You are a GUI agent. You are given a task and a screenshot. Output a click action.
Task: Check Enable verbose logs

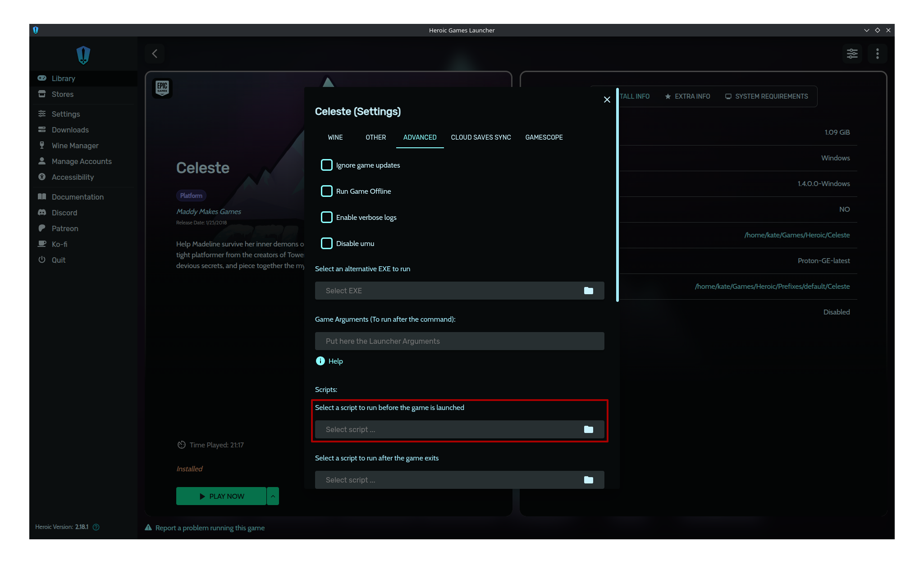[x=327, y=217]
